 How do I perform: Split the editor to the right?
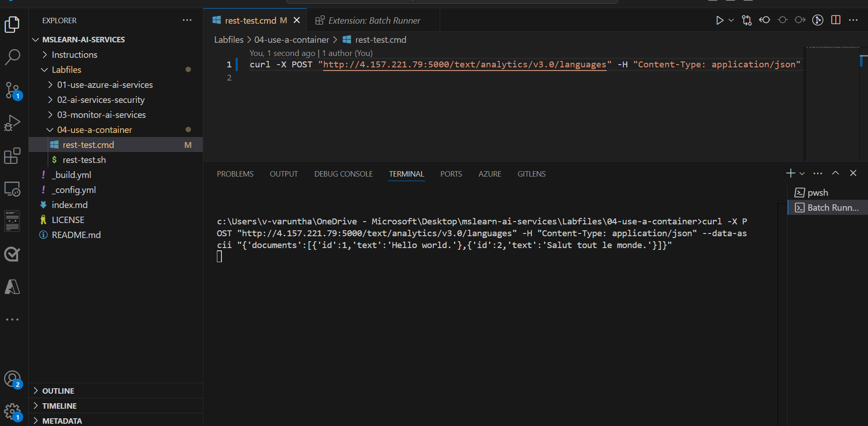[x=836, y=20]
